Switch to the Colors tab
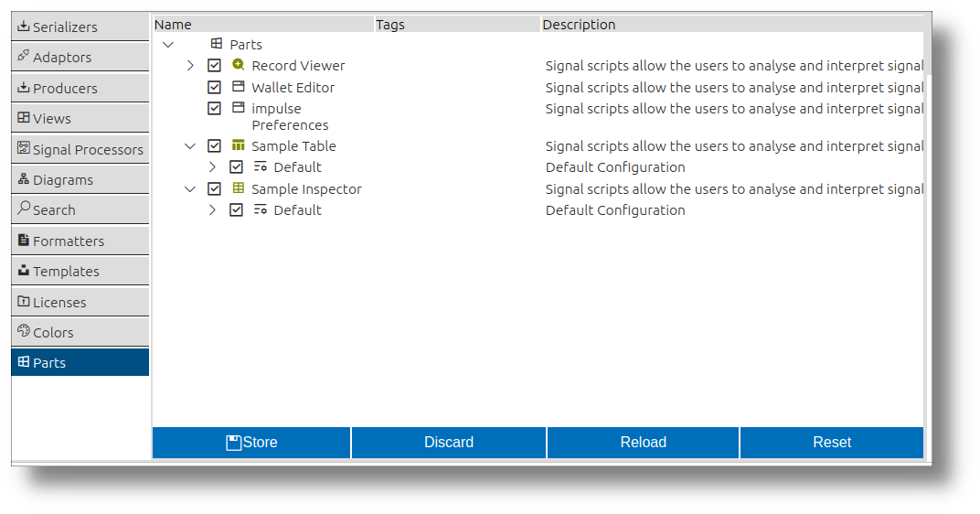This screenshot has width=980, height=514. click(x=80, y=332)
